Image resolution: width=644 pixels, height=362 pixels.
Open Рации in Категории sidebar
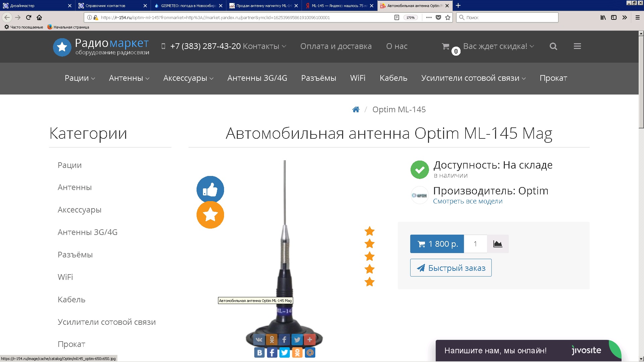tap(69, 165)
